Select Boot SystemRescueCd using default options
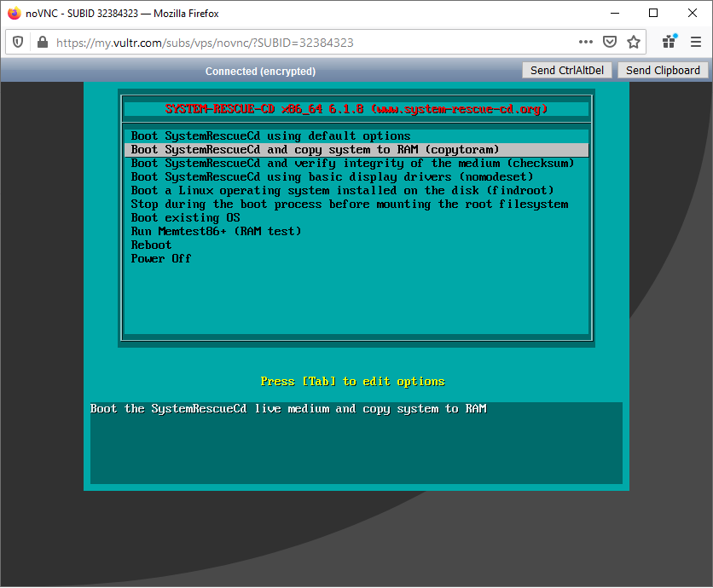 (357, 135)
